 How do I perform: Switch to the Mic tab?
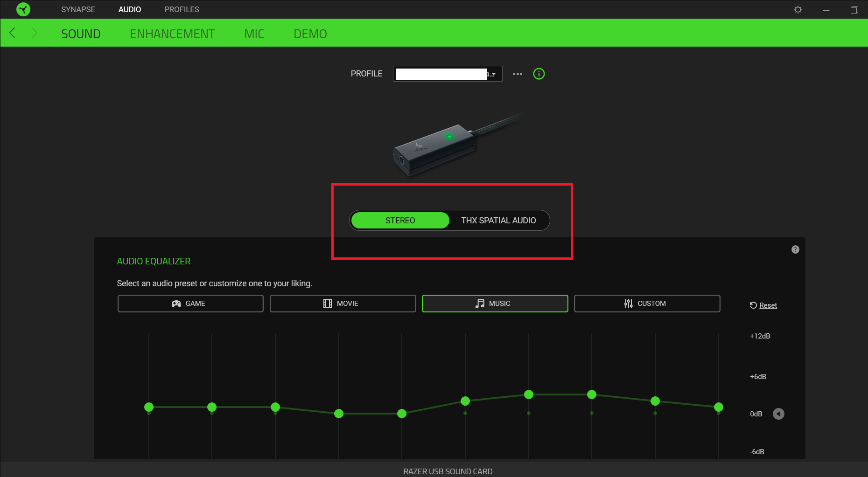point(254,34)
